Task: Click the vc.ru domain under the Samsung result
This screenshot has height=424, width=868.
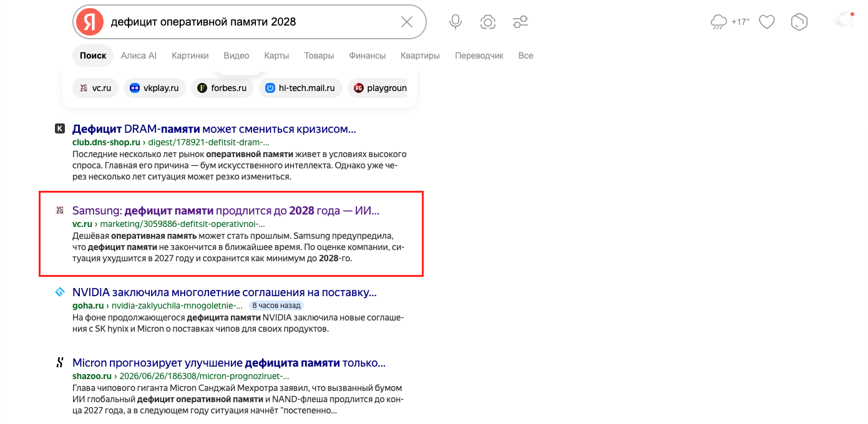Action: [x=82, y=224]
